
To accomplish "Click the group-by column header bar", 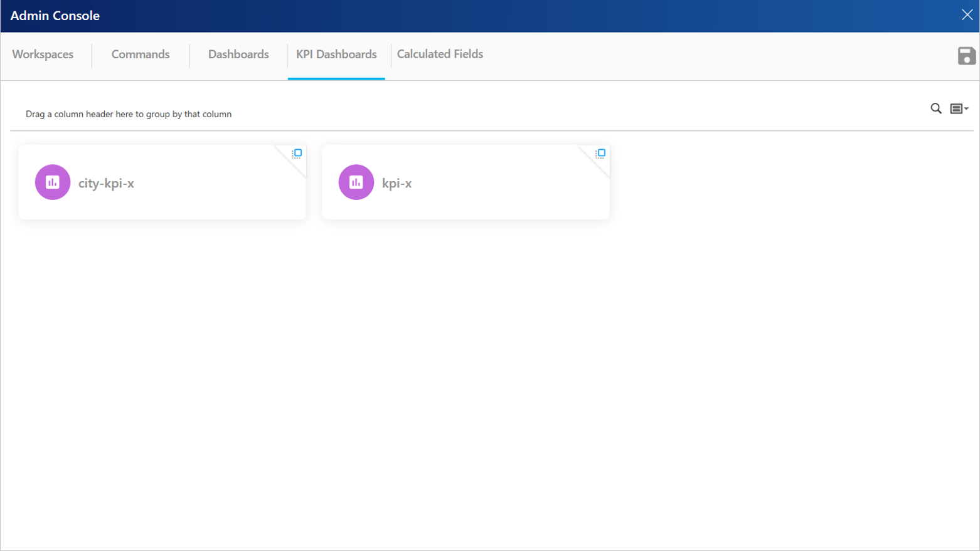I will pyautogui.click(x=129, y=114).
